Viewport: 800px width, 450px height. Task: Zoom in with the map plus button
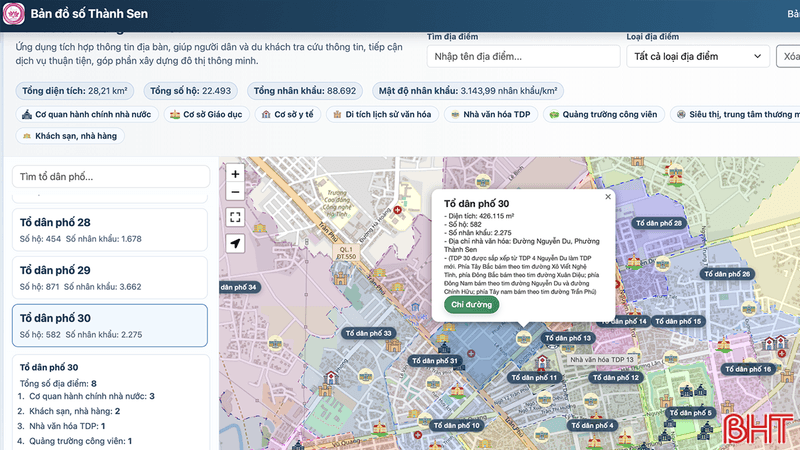pos(235,174)
